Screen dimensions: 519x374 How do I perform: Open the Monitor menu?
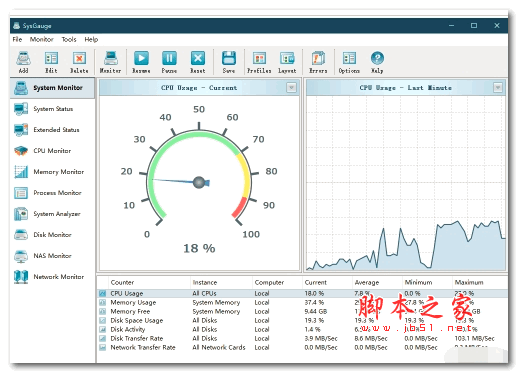point(42,39)
